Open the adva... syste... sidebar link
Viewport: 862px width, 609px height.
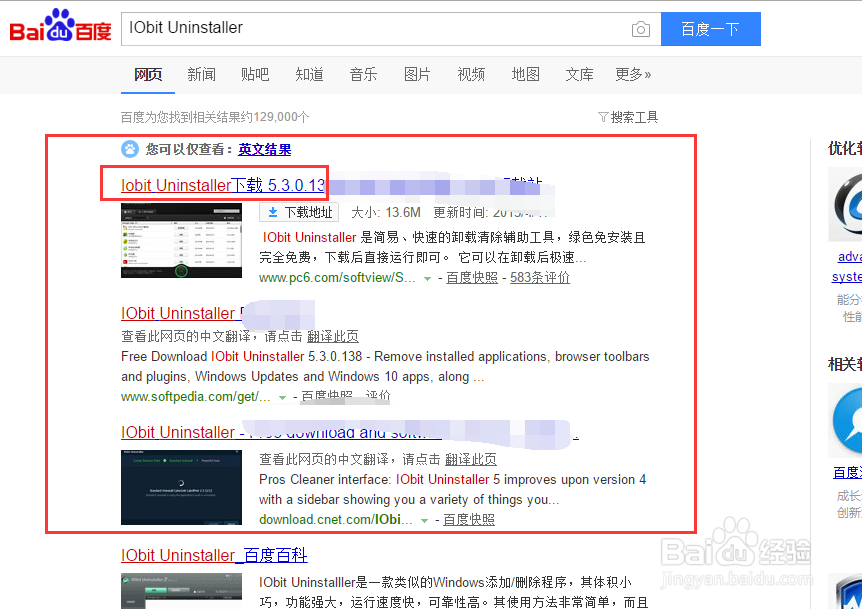coord(847,267)
